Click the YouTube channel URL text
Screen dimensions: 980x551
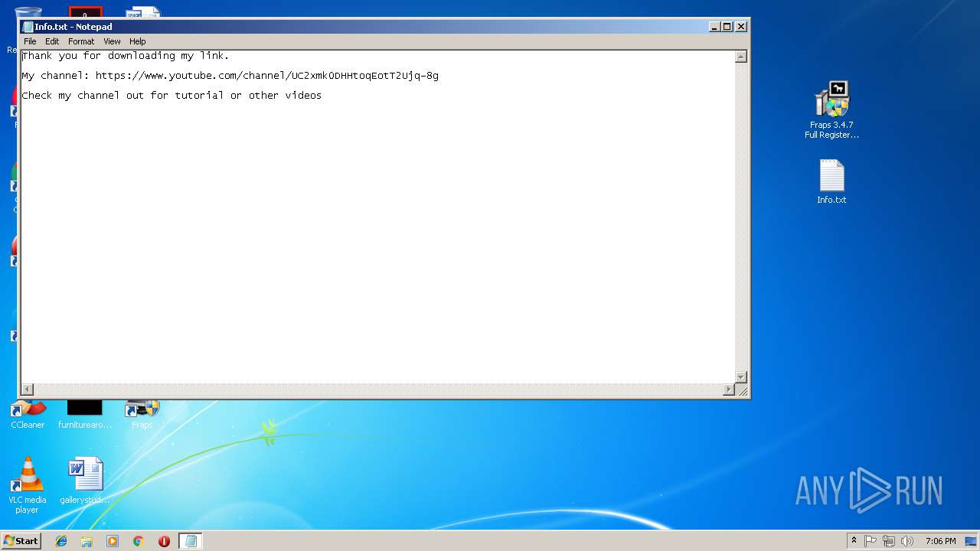click(267, 76)
